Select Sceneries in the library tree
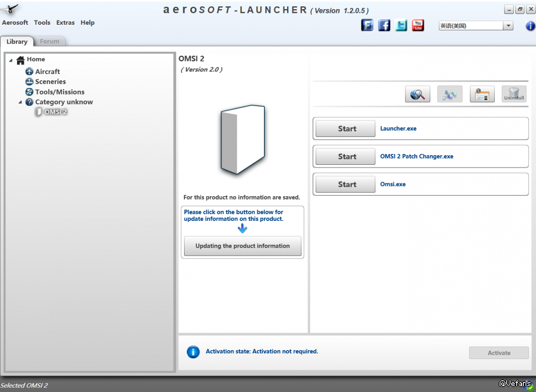Image resolution: width=536 pixels, height=392 pixels. 50,82
